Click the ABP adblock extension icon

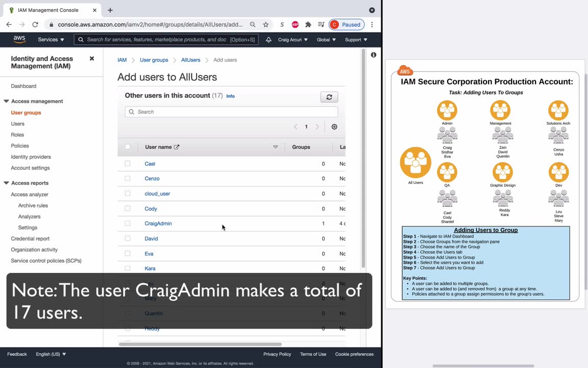click(x=295, y=25)
